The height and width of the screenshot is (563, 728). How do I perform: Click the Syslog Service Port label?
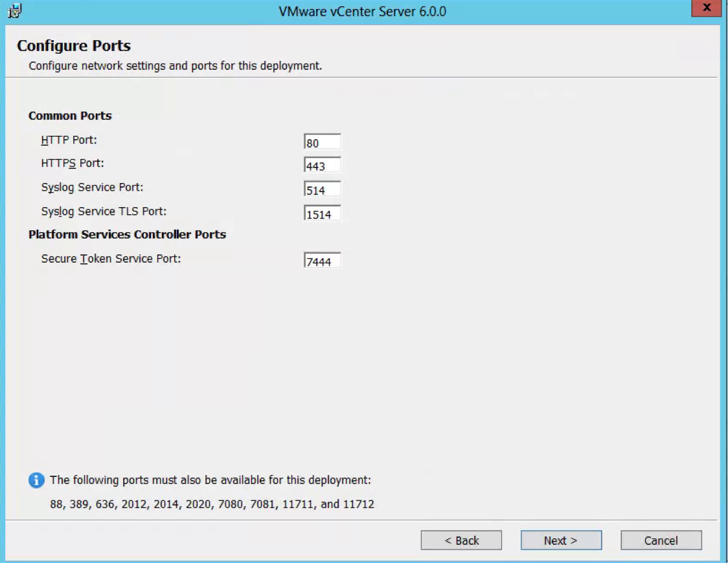[x=92, y=188]
